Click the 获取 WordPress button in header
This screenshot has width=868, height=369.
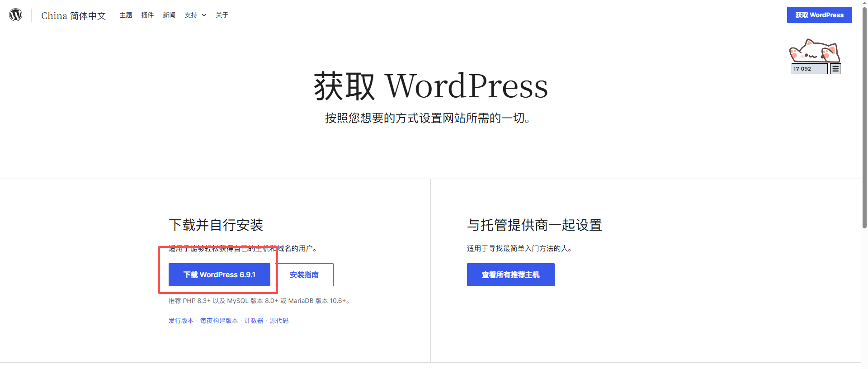coord(819,15)
